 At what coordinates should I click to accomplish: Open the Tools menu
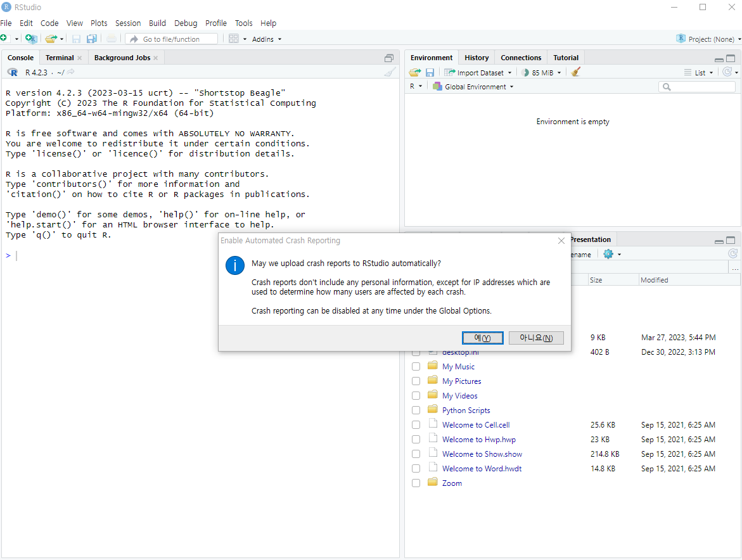pos(244,23)
